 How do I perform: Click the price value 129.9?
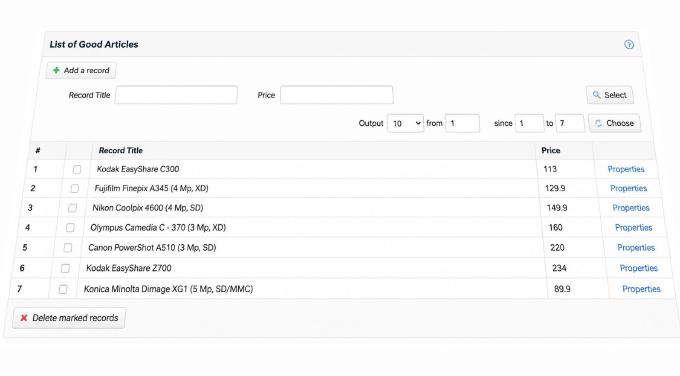[555, 188]
